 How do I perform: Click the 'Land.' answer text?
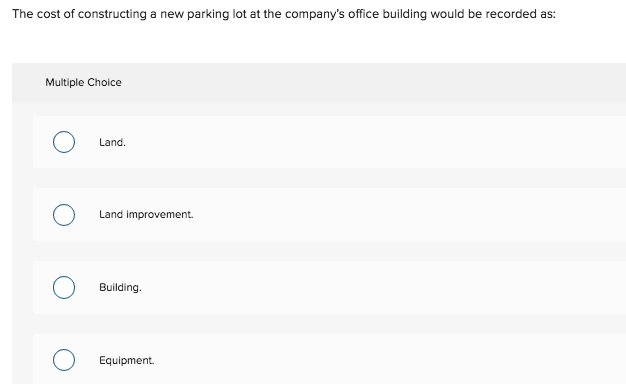112,143
